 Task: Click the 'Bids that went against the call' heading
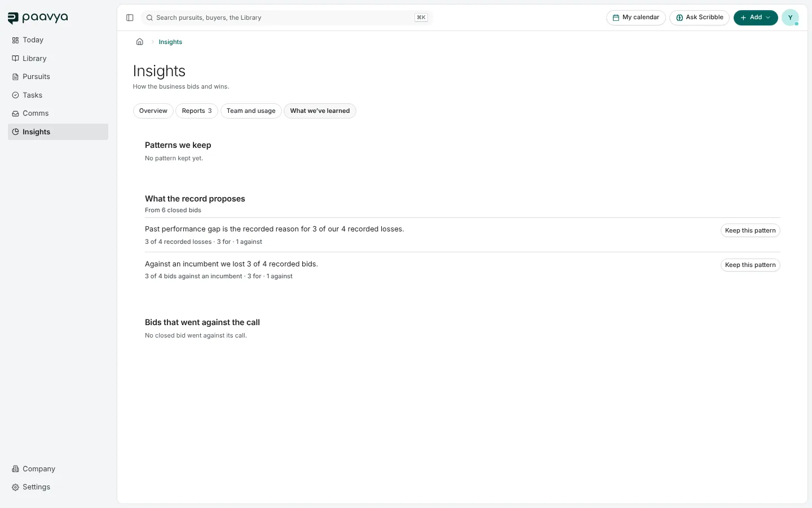(x=202, y=322)
